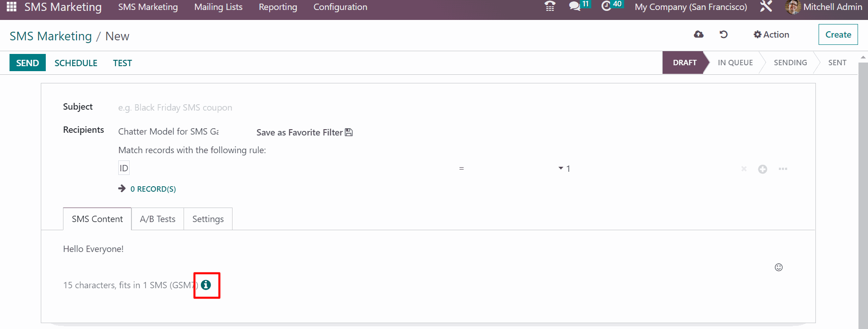Delete the ID filter rule node
Screen dimensions: 868x329
tap(744, 169)
